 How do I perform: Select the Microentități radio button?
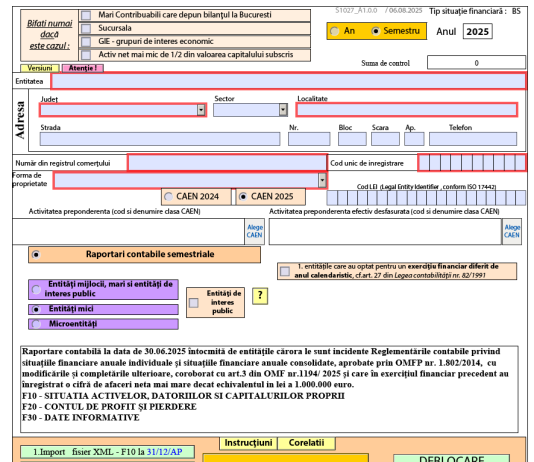point(36,324)
